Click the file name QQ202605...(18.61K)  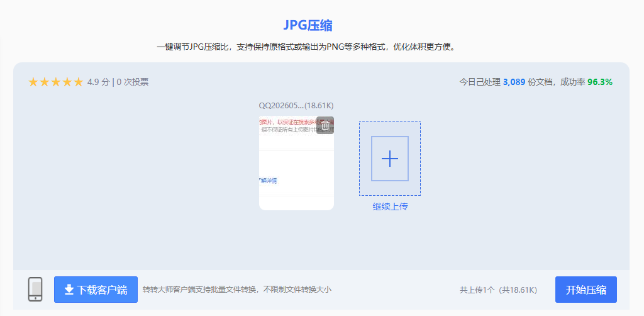pyautogui.click(x=296, y=106)
